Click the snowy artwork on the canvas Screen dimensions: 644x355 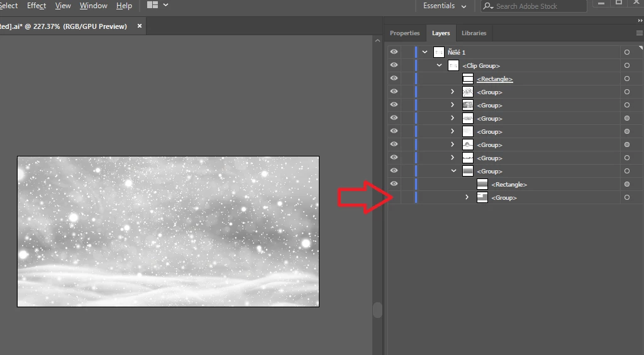point(168,231)
